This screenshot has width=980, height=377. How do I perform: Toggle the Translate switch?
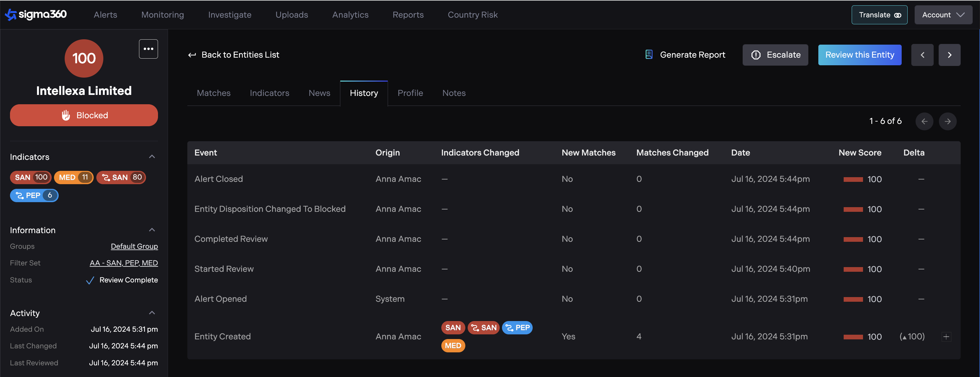897,15
